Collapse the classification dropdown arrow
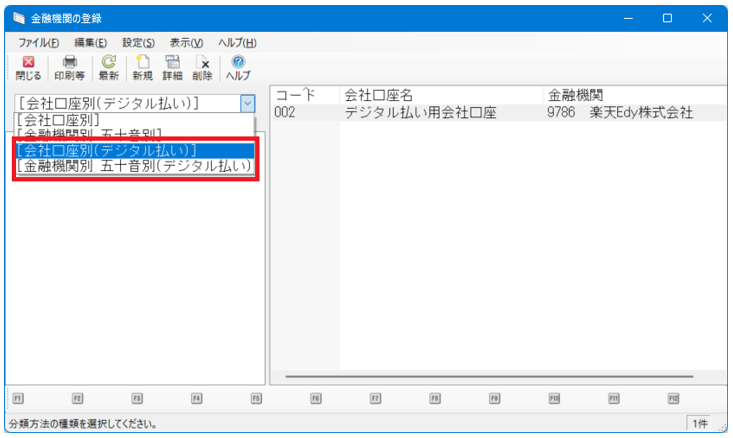The height and width of the screenshot is (438, 733). click(x=248, y=103)
